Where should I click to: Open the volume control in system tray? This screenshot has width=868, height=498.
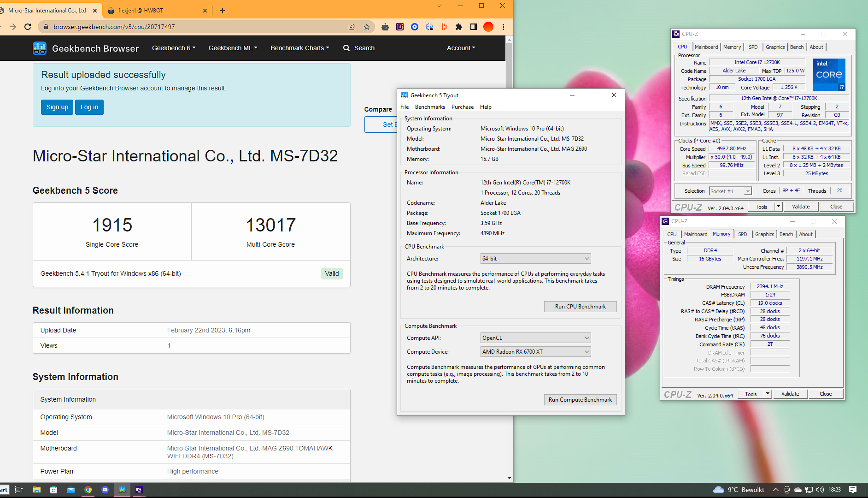tap(820, 490)
